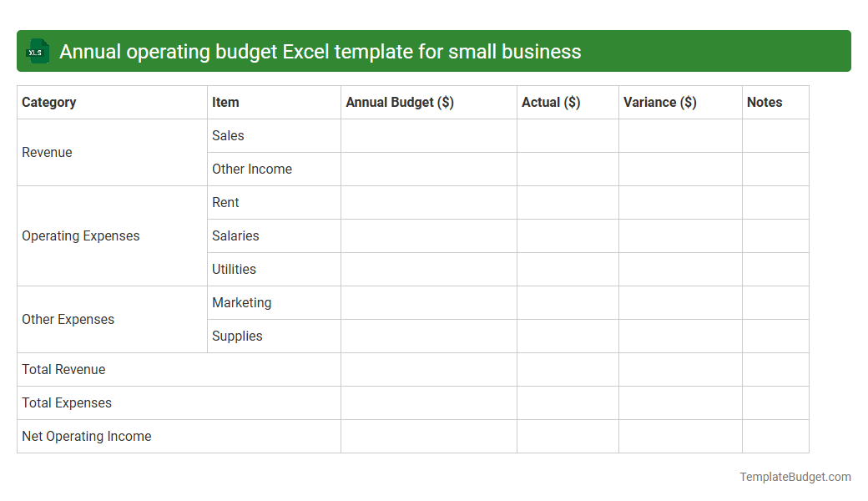Select the Annual Budget ($) header cell
Screen dimensions: 868x501
pyautogui.click(x=399, y=102)
